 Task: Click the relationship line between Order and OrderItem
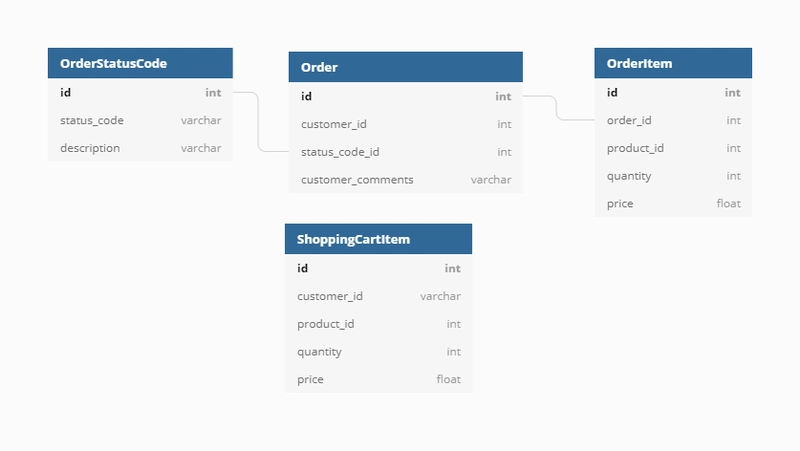point(556,108)
